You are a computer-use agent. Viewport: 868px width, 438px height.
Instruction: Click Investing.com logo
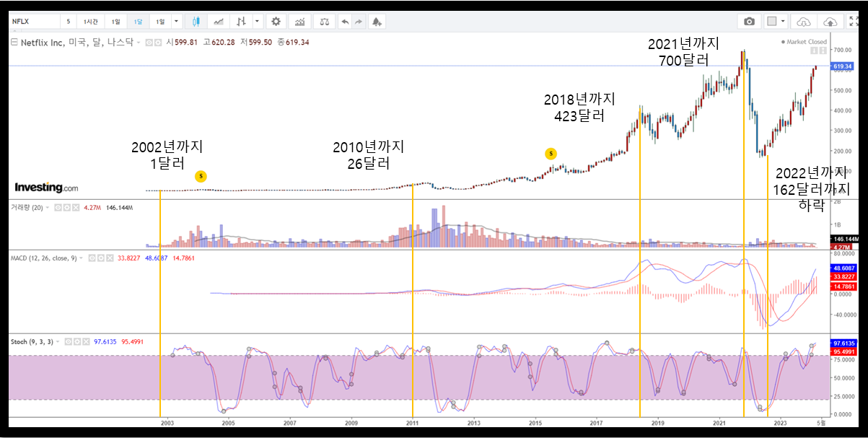[46, 188]
